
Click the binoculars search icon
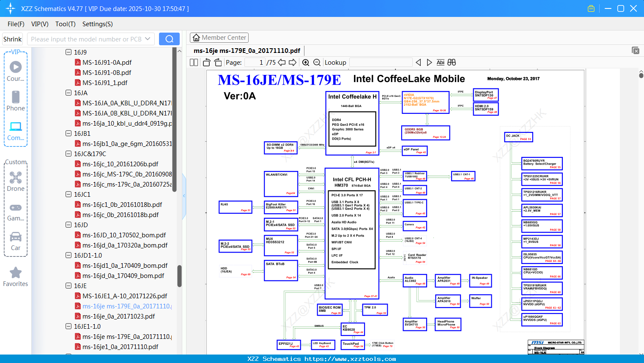tap(452, 62)
